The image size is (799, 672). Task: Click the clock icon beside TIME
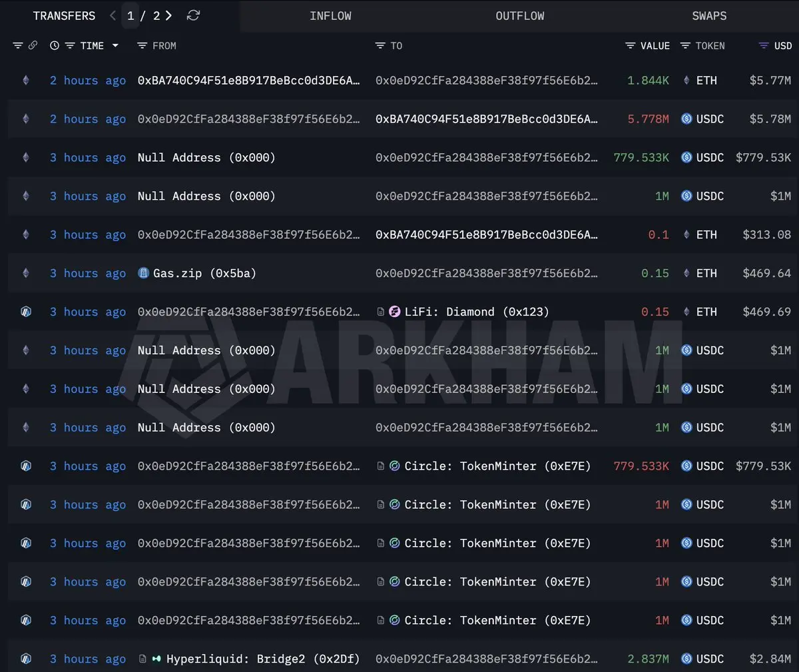(55, 45)
